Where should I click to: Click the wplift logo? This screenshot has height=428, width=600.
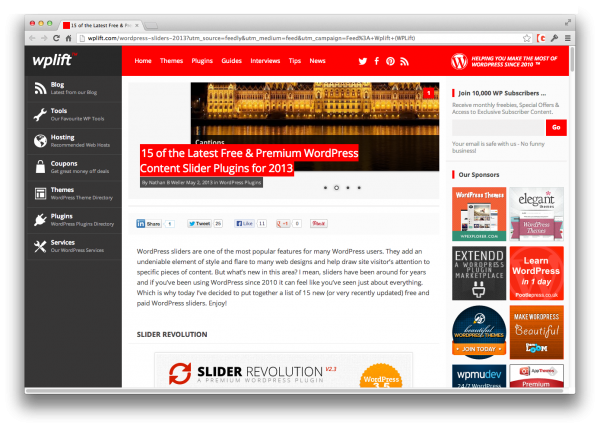tap(53, 60)
